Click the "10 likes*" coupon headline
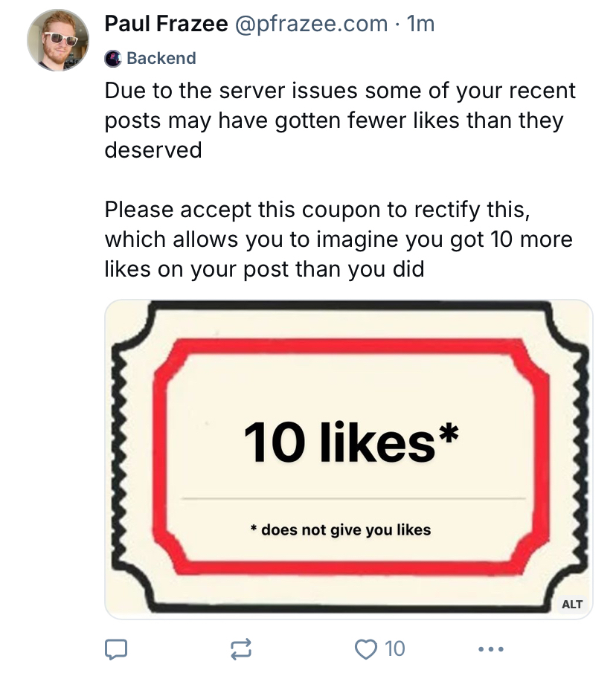The width and height of the screenshot is (616, 673). [349, 442]
